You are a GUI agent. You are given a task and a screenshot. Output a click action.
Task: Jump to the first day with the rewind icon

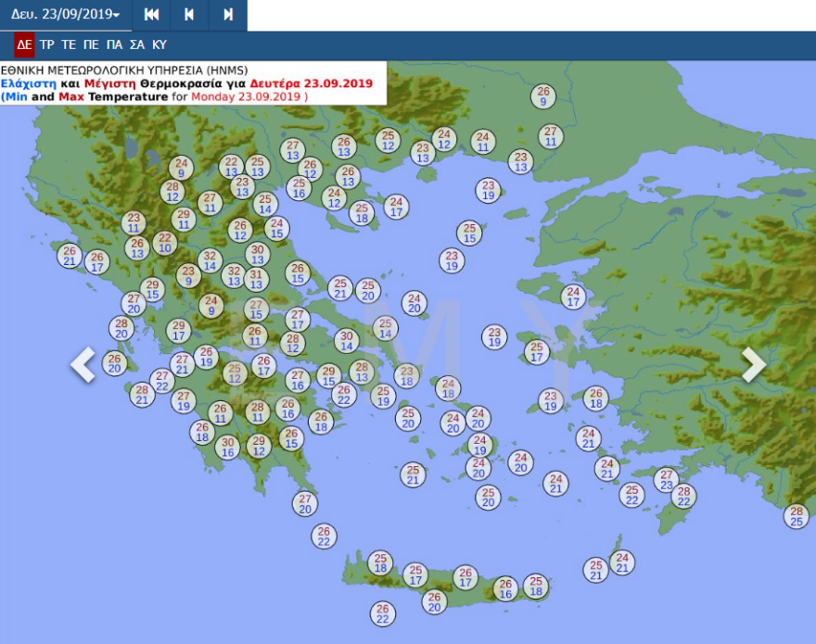click(151, 15)
